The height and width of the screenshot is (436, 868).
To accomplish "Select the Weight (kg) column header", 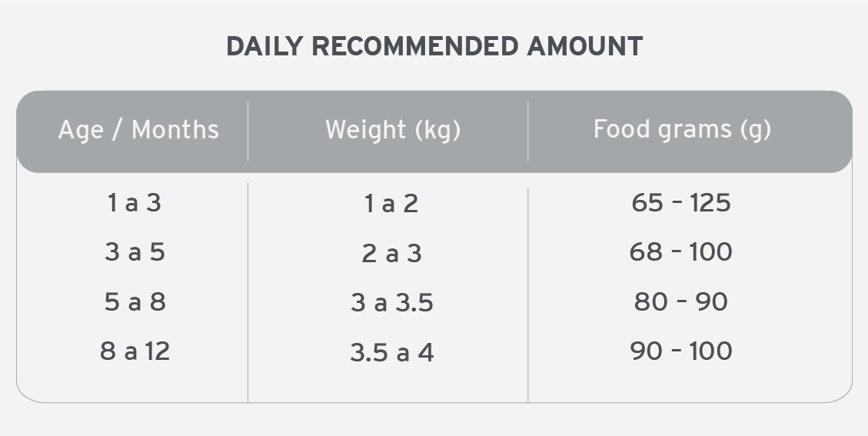I will (393, 130).
